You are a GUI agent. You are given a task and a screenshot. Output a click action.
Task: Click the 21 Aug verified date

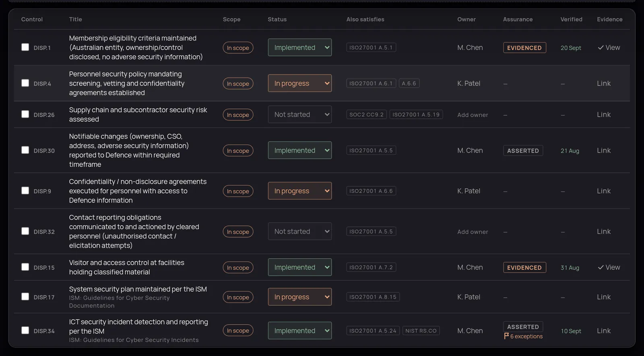[x=570, y=151]
